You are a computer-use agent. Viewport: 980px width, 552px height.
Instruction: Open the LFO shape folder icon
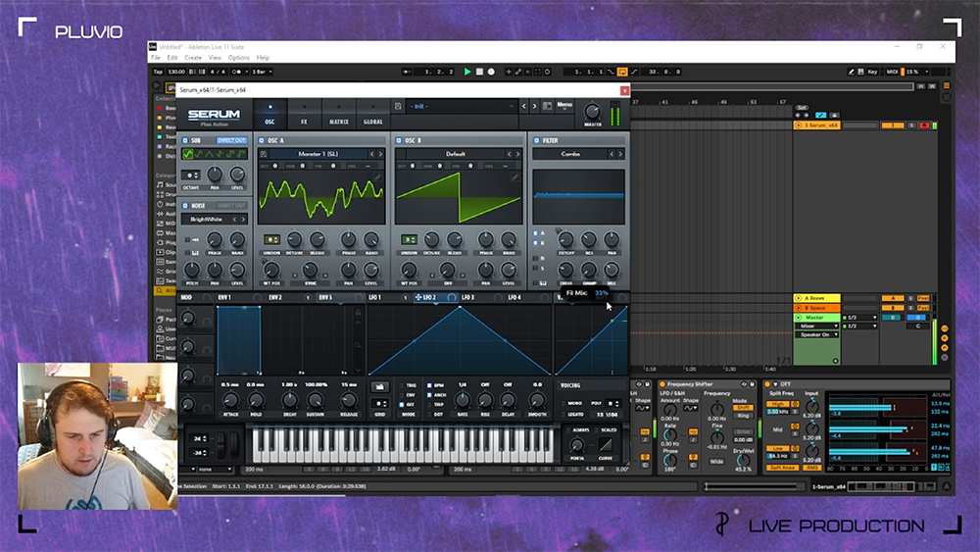pos(379,386)
